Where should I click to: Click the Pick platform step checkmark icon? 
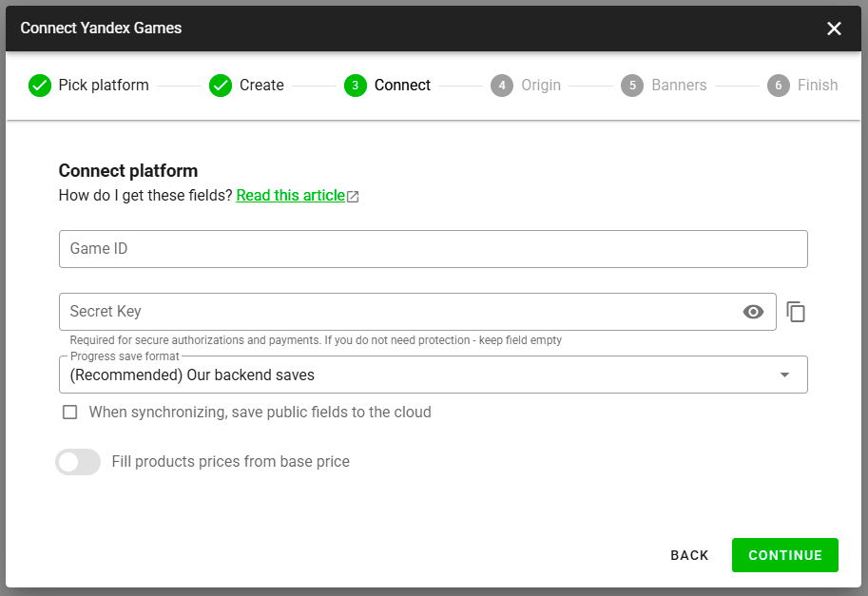click(40, 86)
